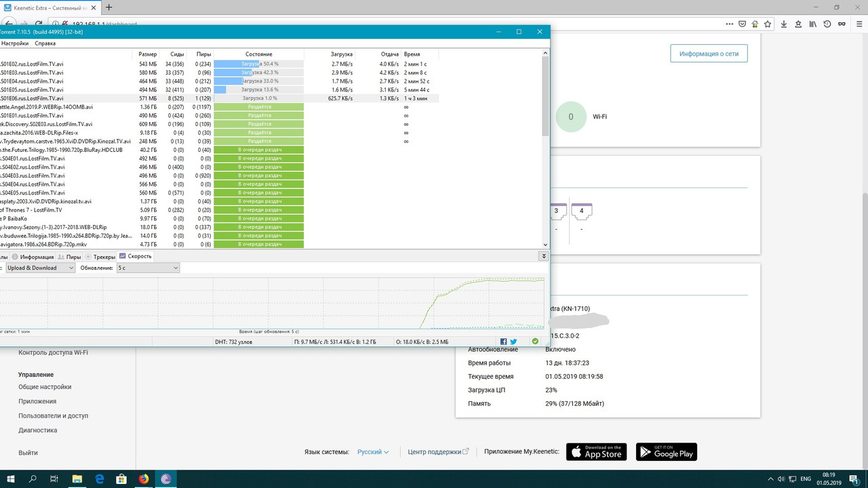This screenshot has height=488, width=868.
Task: Open Firefox page actions (three dots) menu
Action: 728,24
